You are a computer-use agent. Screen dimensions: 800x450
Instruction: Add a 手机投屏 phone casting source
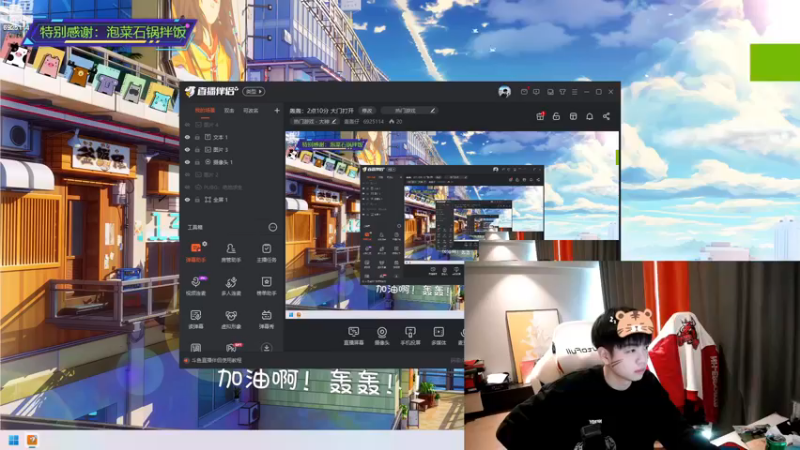[410, 336]
